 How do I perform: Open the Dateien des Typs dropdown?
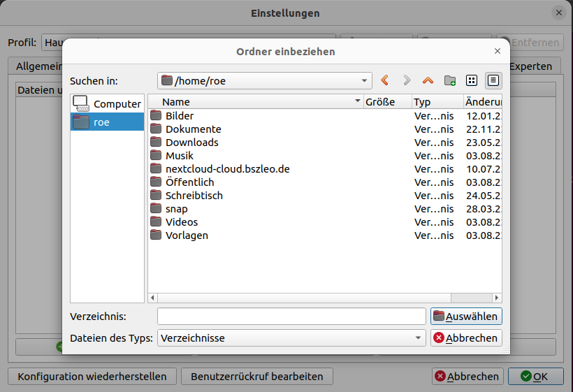291,338
